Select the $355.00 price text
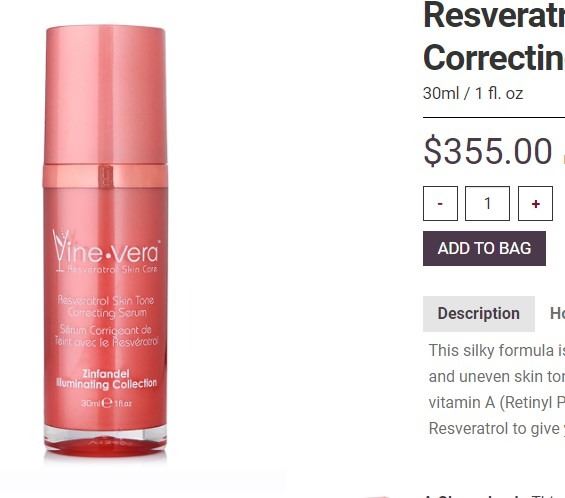 click(x=488, y=151)
